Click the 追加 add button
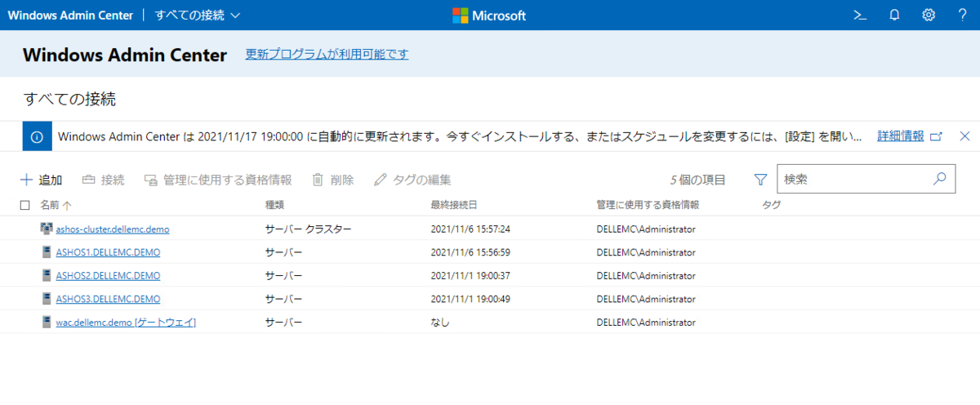980x405 pixels. [x=41, y=180]
